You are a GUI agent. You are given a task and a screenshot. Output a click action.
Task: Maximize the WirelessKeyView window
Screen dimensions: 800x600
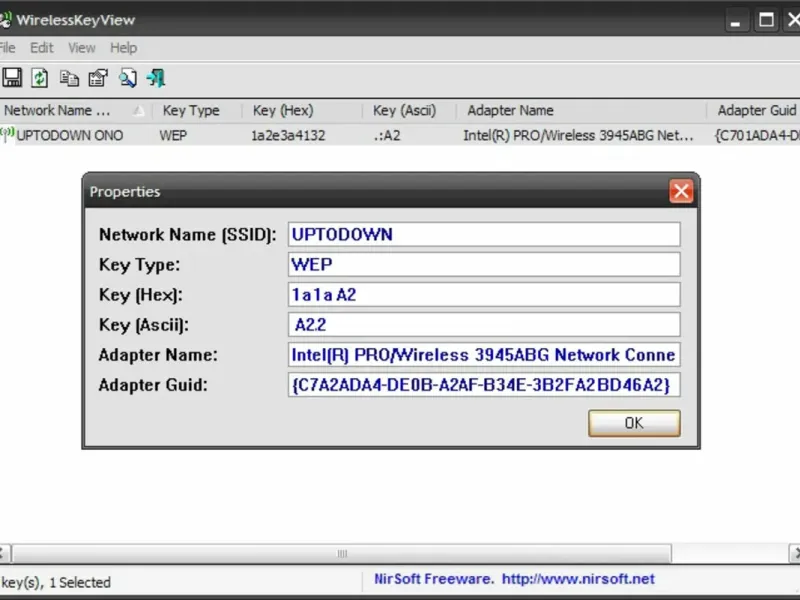click(x=766, y=21)
